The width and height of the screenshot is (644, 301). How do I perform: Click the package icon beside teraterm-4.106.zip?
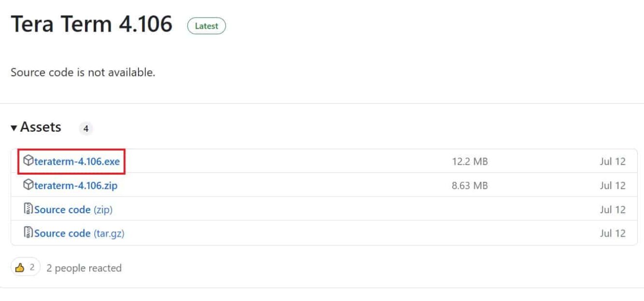click(x=29, y=185)
